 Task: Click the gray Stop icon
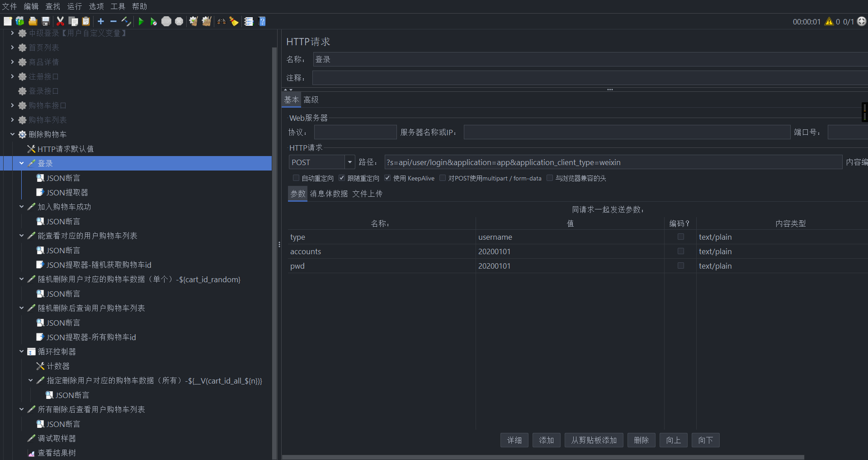pos(166,21)
